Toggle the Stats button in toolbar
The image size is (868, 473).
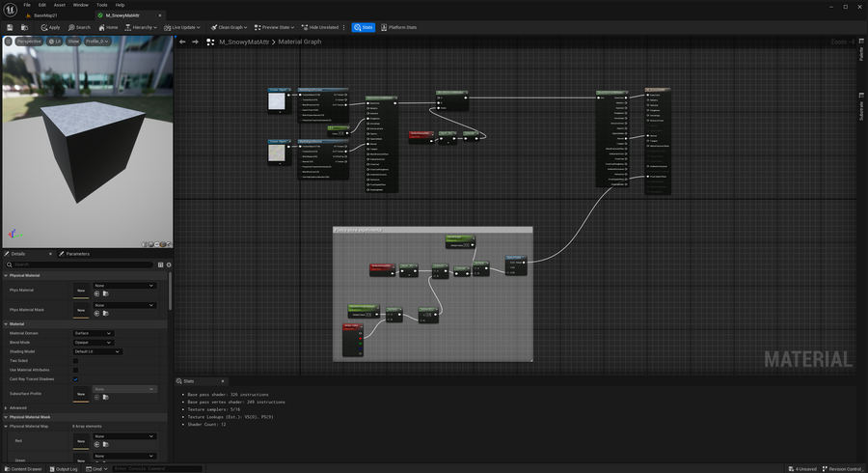click(x=364, y=27)
